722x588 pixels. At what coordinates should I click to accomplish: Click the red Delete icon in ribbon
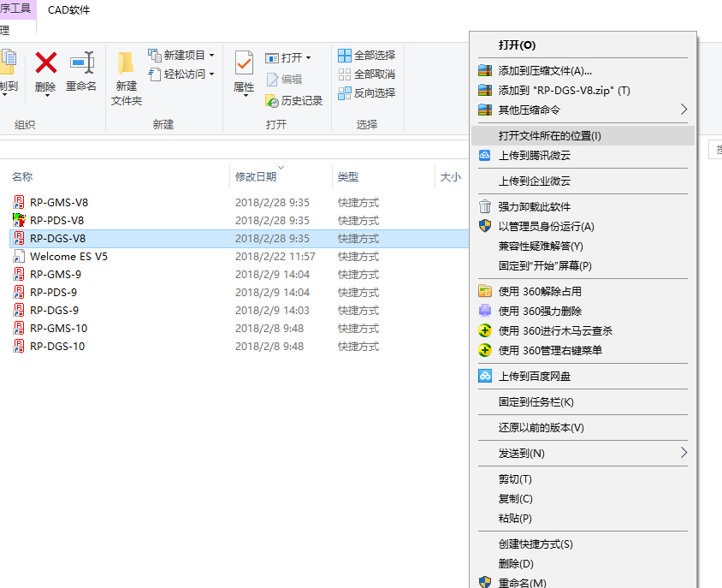tap(45, 62)
